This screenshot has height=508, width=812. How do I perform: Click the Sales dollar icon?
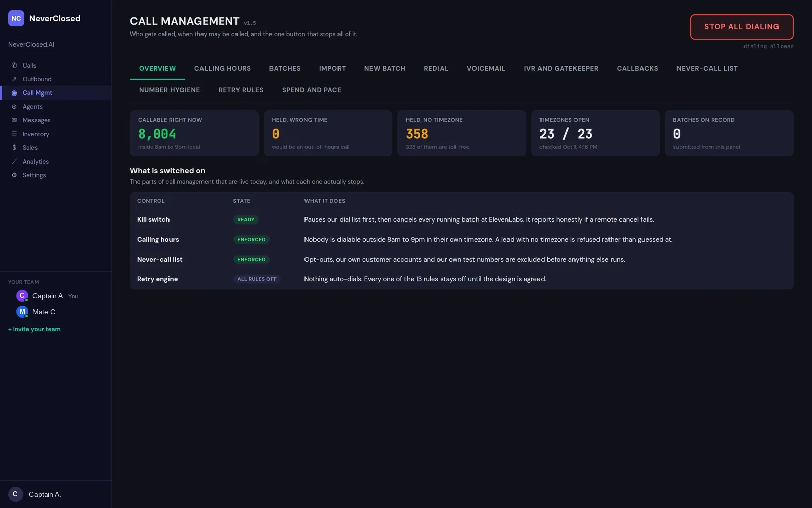coord(14,148)
